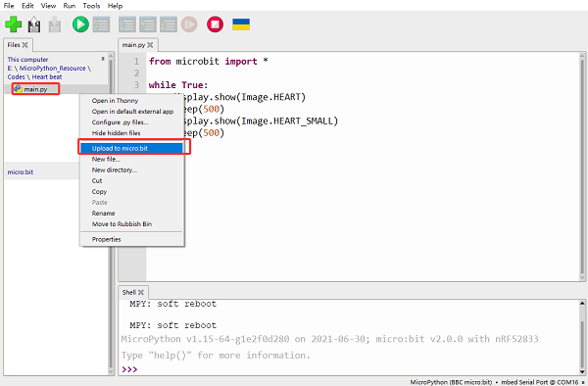Image resolution: width=588 pixels, height=386 pixels.
Task: Click line number 1 in editor gutter
Action: click(x=136, y=61)
